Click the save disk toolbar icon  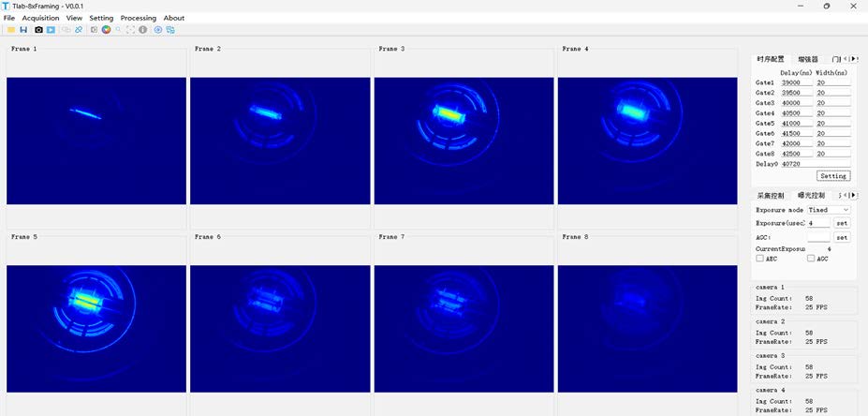pos(23,30)
